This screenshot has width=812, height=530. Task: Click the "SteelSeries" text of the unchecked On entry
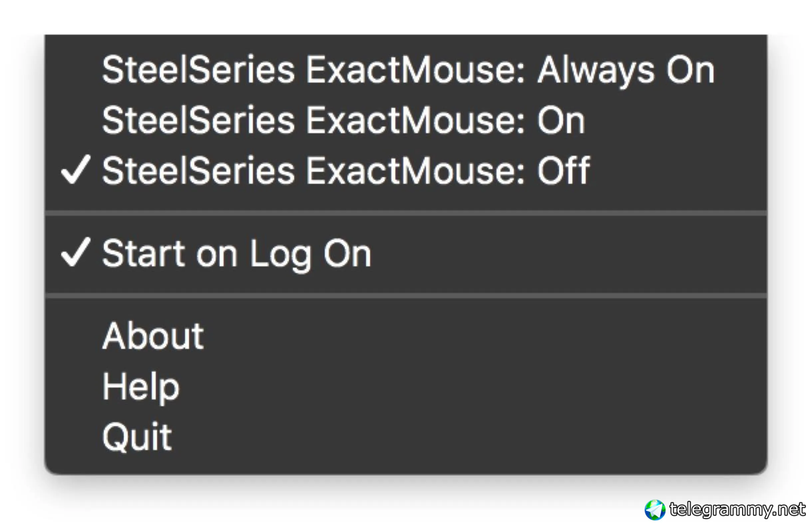click(x=198, y=120)
